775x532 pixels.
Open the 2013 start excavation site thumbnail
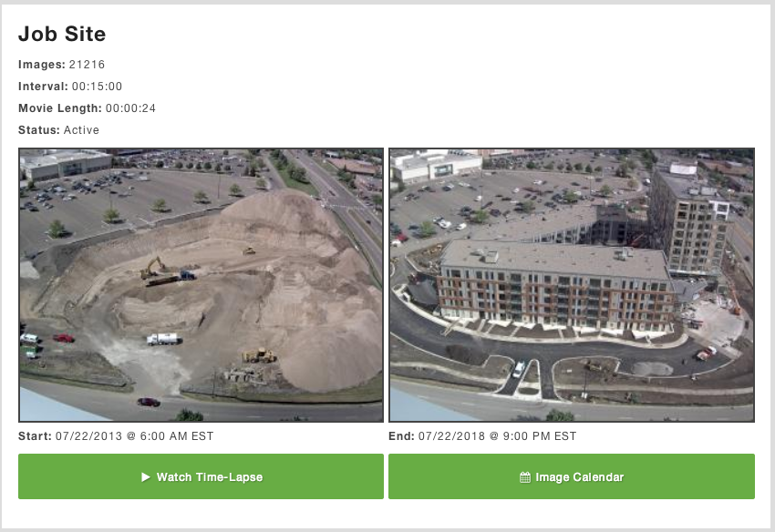201,285
